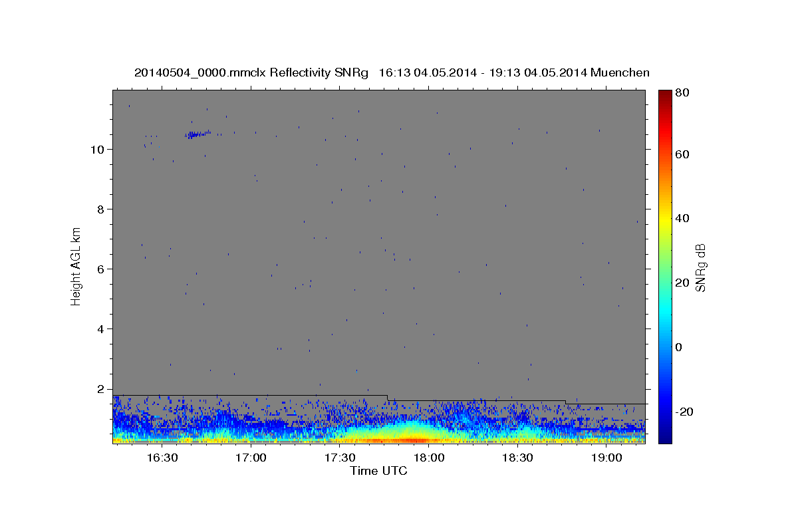Click the plot title text
This screenshot has width=798, height=532.
[392, 73]
